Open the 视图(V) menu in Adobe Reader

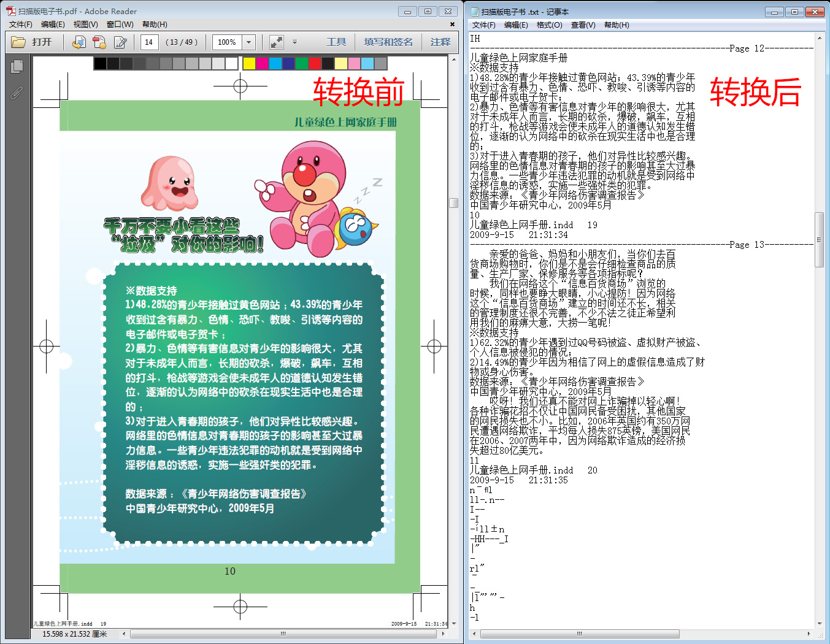[86, 25]
